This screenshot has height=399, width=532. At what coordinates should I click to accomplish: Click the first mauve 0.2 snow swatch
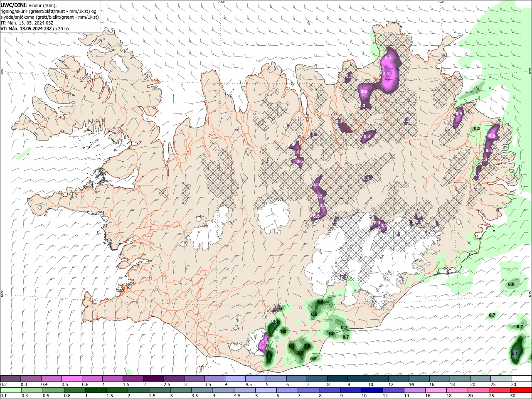(10, 379)
